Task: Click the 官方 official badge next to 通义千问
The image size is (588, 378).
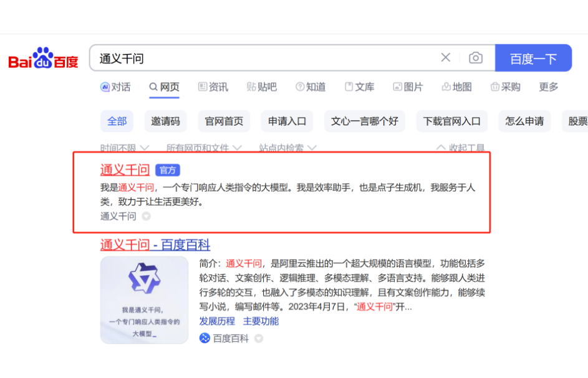Action: 167,169
